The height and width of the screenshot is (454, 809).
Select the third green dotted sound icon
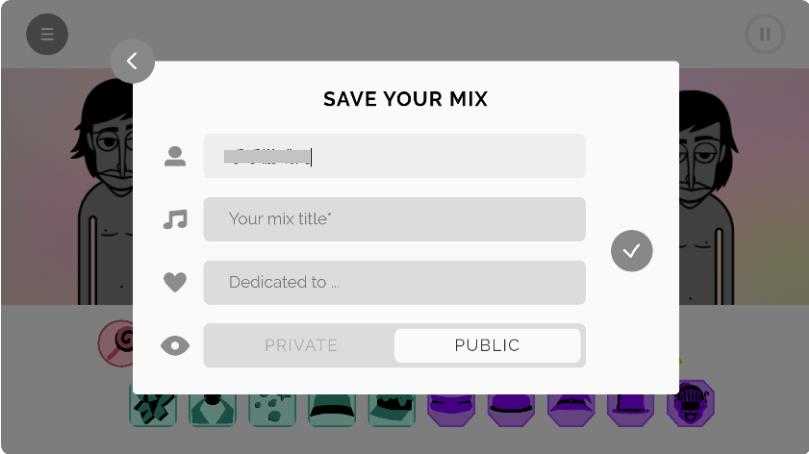[x=272, y=408]
